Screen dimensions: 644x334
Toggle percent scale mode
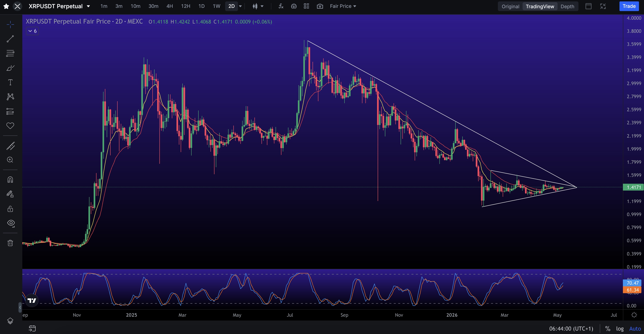tap(607, 329)
